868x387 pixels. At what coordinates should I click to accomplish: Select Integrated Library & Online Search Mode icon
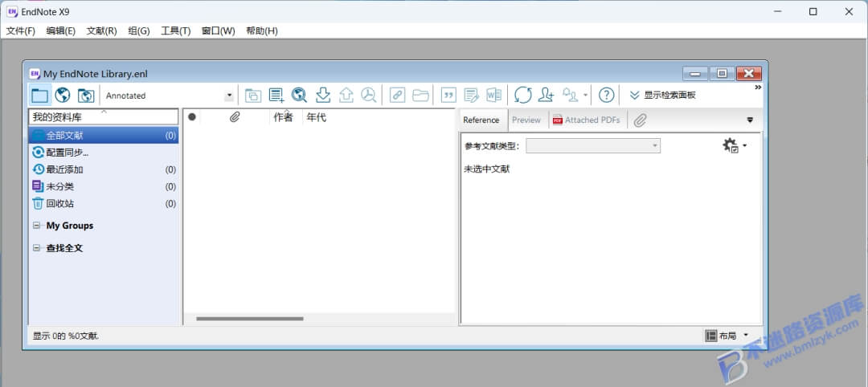86,95
